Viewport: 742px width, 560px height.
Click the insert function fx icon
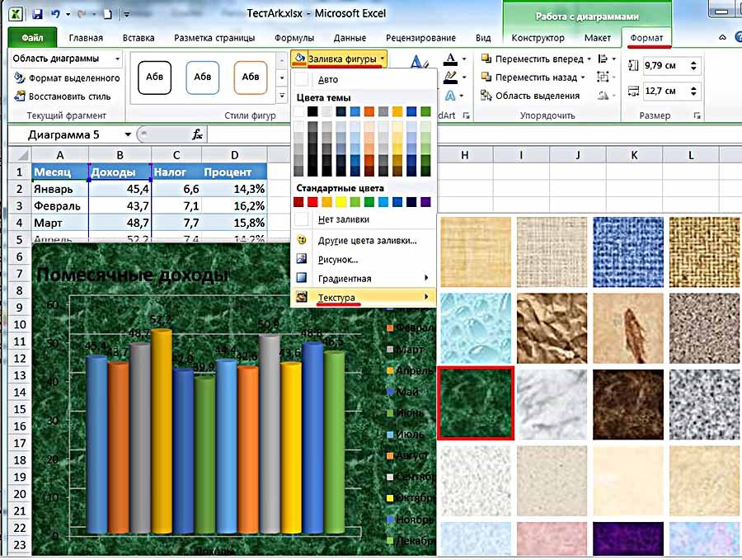coord(197,134)
